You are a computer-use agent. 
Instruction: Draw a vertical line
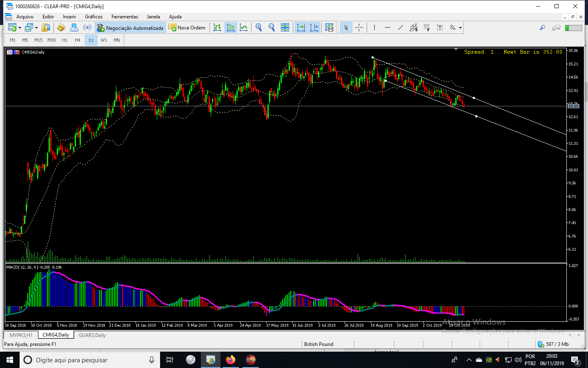(374, 28)
